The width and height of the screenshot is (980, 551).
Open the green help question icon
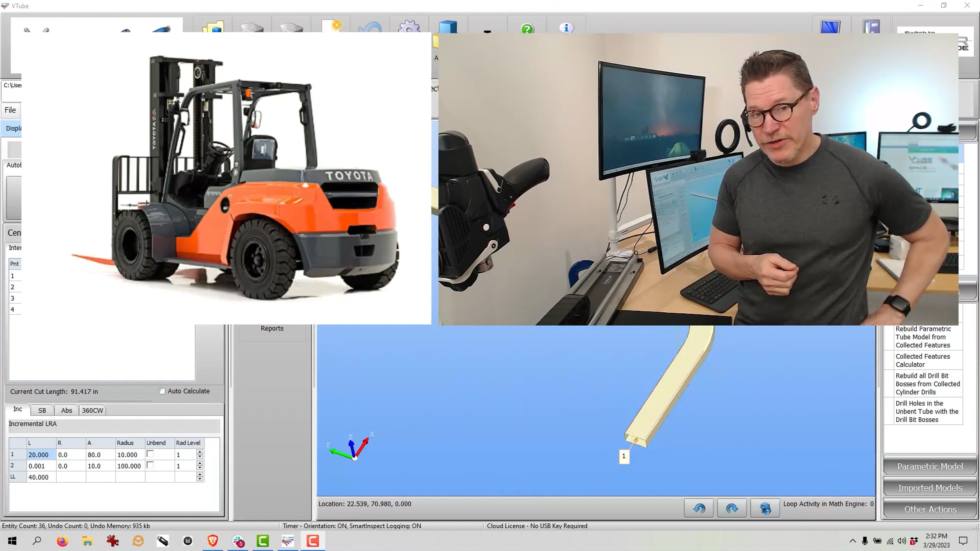[527, 29]
